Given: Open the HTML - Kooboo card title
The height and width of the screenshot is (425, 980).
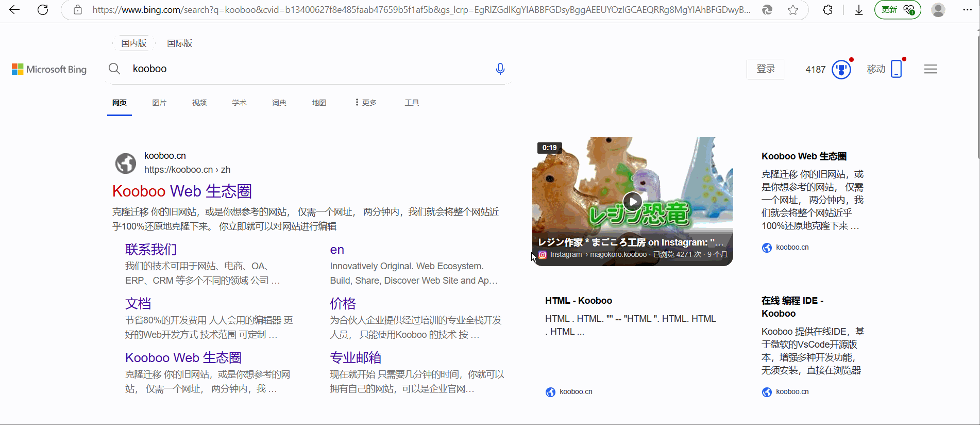Looking at the screenshot, I should click(x=579, y=301).
